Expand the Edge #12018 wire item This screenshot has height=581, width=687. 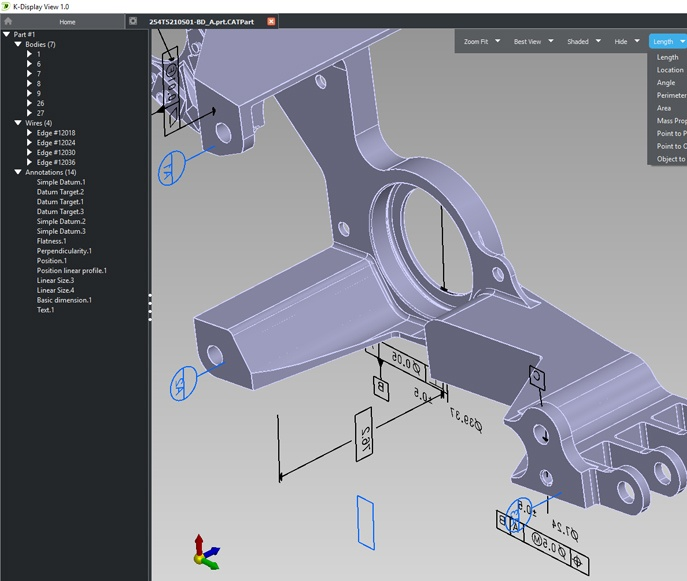pos(29,133)
